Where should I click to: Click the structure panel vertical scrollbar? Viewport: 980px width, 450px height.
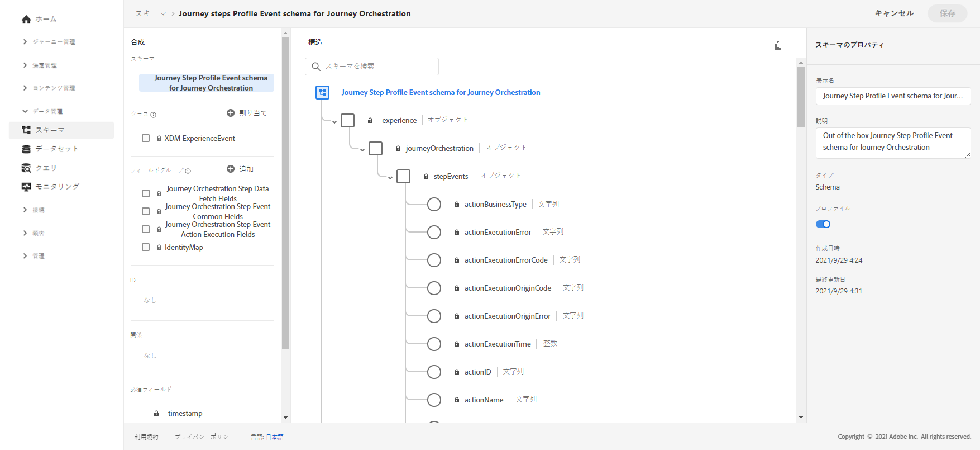point(801,96)
